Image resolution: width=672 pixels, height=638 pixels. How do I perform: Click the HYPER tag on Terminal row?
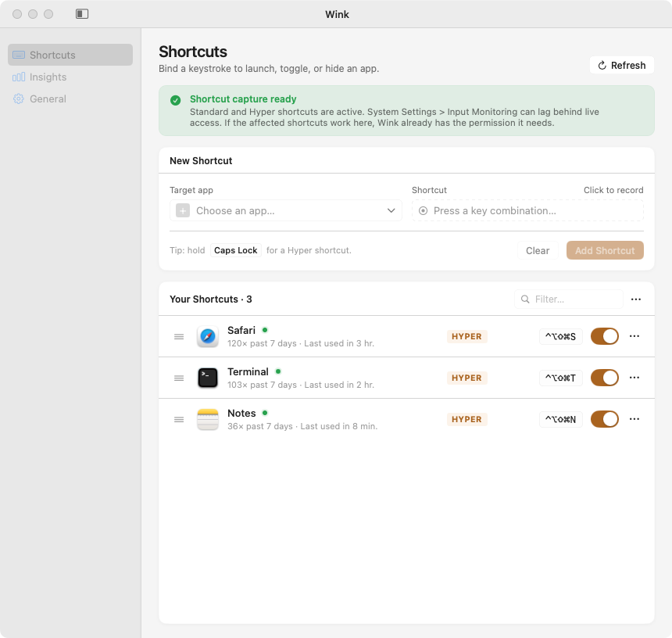[x=466, y=378]
